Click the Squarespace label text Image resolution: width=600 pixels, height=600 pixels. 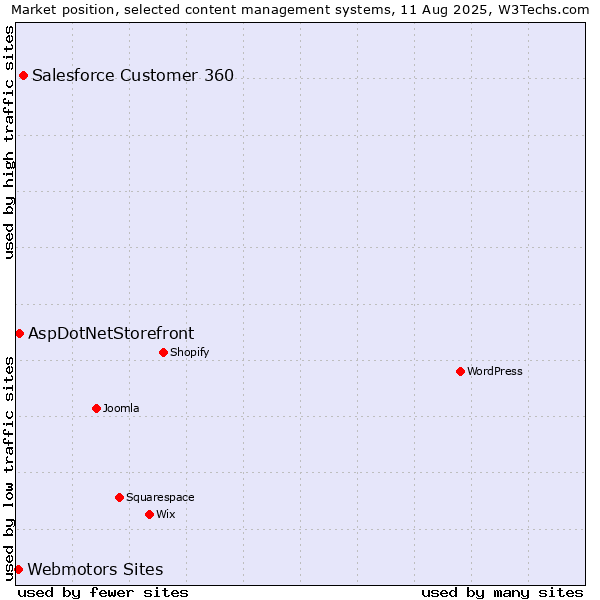point(160,497)
